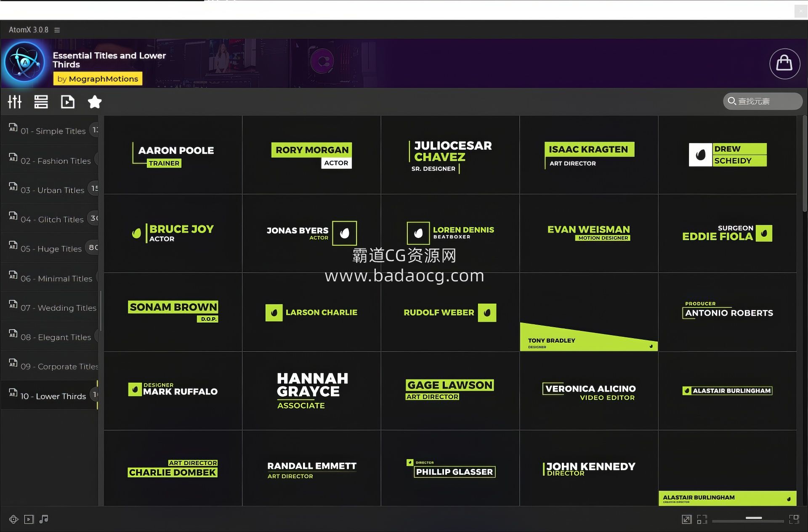Choose the Jonas Byers preset
Screen dimensions: 808x532
point(311,233)
